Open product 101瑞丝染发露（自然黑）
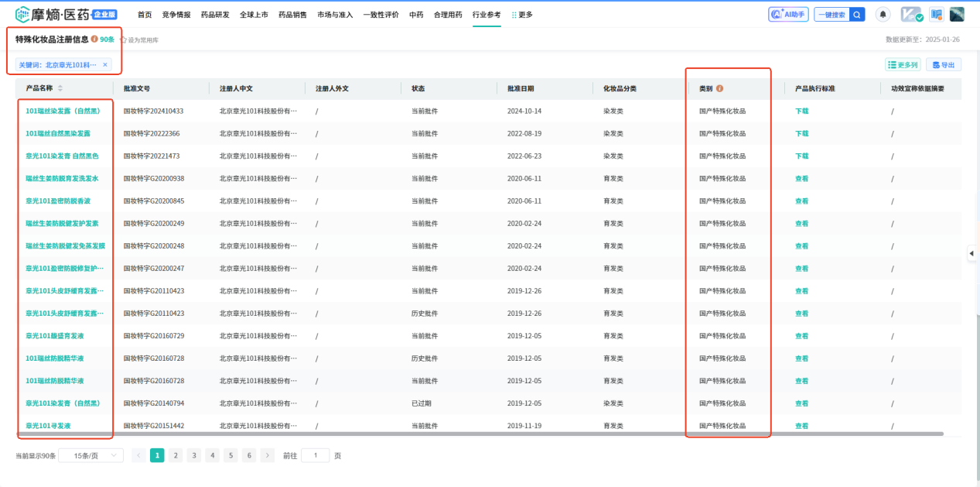Viewport: 980px width, 487px height. (x=63, y=111)
